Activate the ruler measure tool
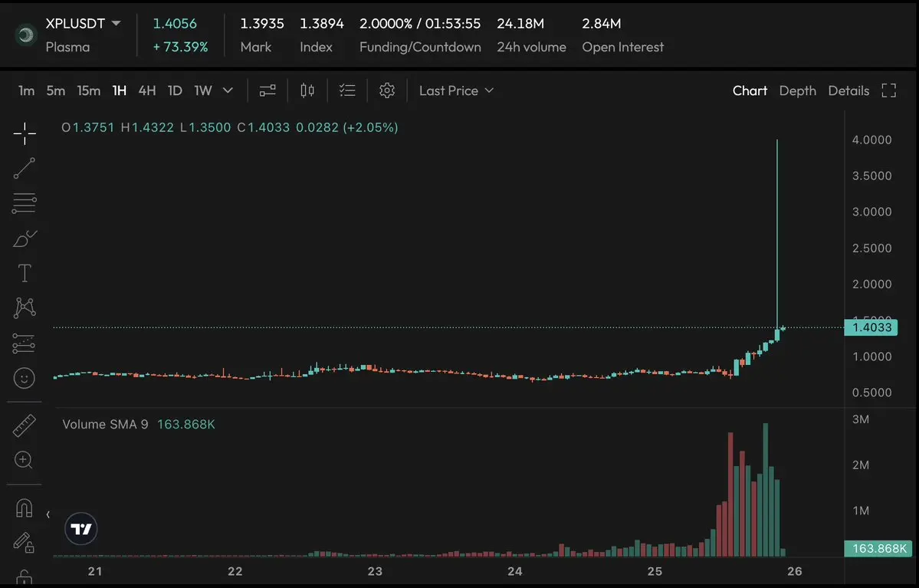Viewport: 919px width, 588px height. point(25,426)
